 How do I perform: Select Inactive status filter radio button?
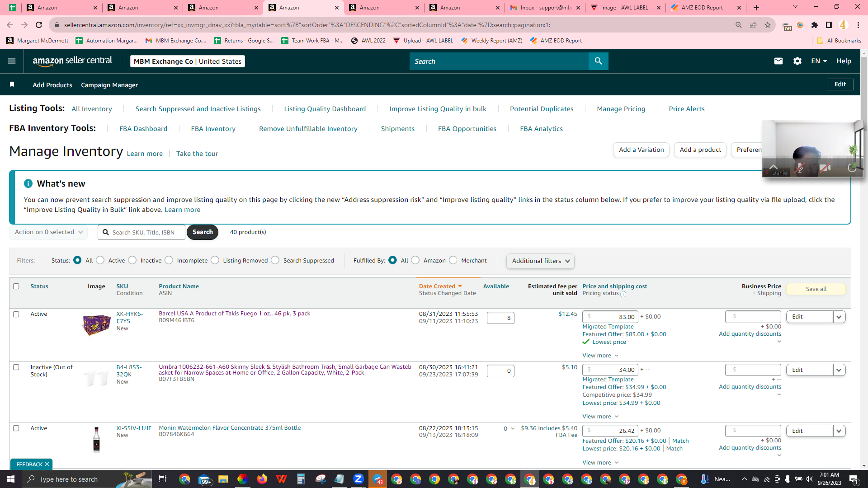[x=132, y=260]
